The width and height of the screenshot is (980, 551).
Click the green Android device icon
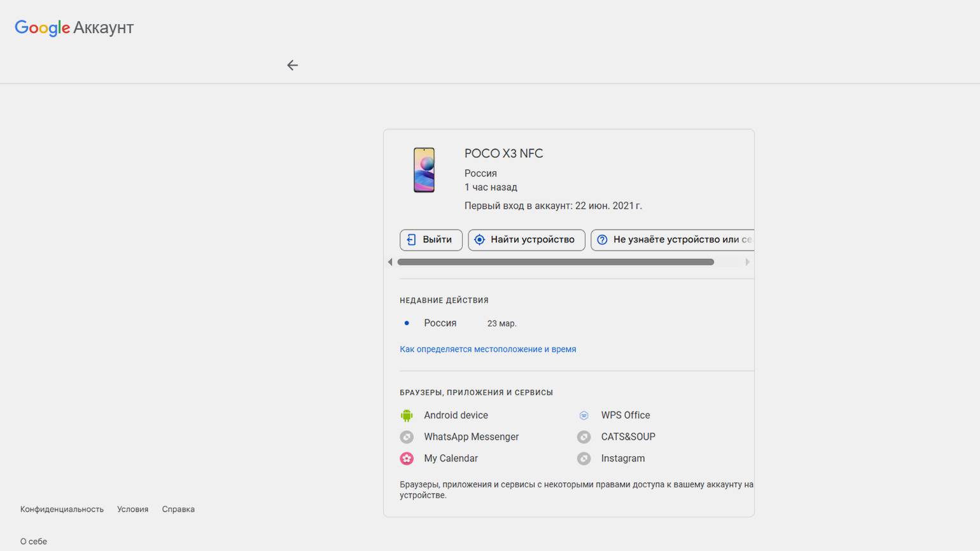(407, 415)
